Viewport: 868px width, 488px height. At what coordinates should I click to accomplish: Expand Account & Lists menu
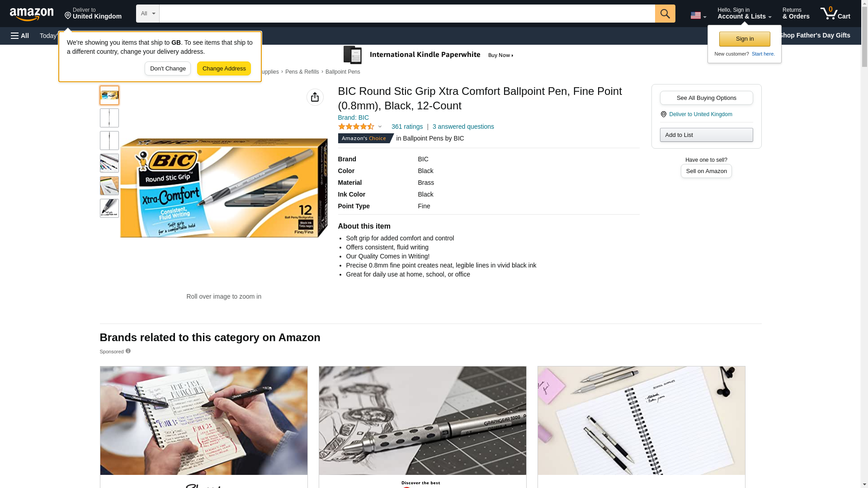point(744,14)
